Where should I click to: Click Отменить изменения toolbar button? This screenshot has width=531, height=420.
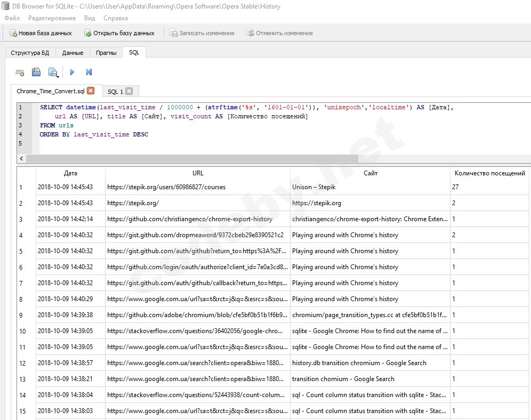279,33
